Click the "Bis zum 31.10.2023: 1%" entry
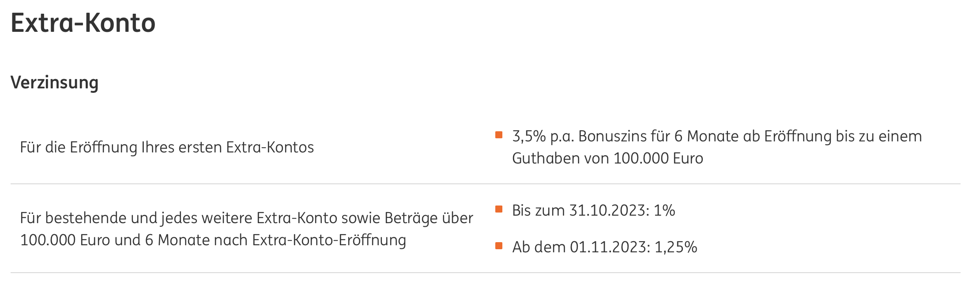This screenshot has width=980, height=289. (593, 210)
